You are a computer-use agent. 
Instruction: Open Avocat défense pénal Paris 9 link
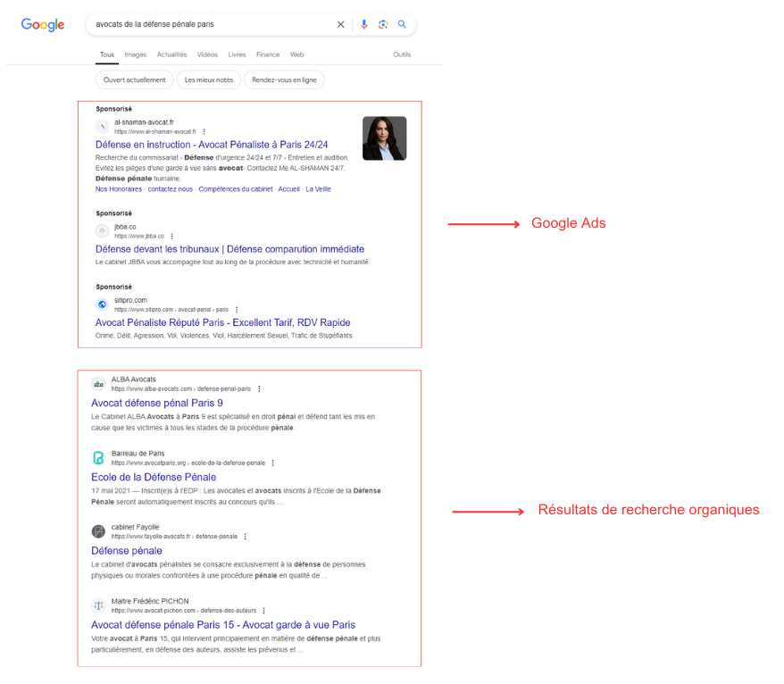(x=157, y=403)
